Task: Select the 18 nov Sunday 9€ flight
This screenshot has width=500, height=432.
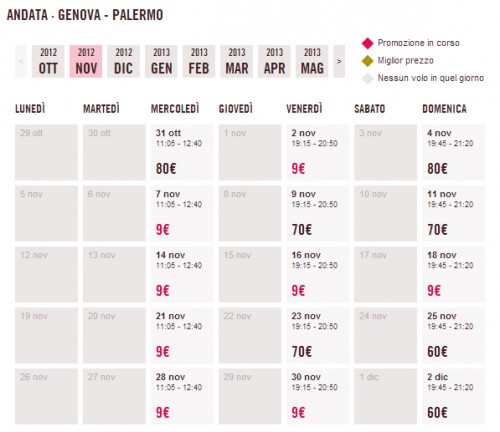Action: click(x=453, y=274)
